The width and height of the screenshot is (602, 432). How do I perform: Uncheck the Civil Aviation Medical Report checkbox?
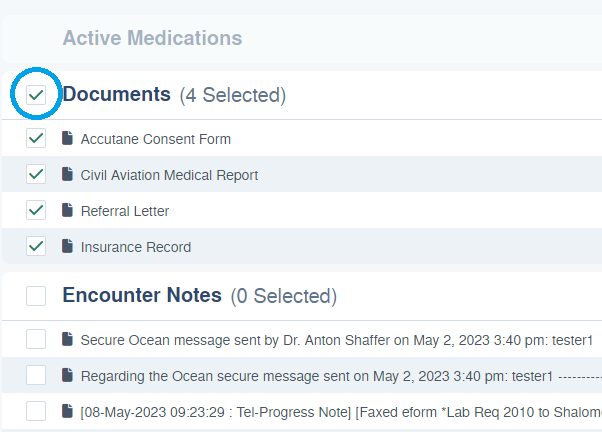[x=37, y=174]
